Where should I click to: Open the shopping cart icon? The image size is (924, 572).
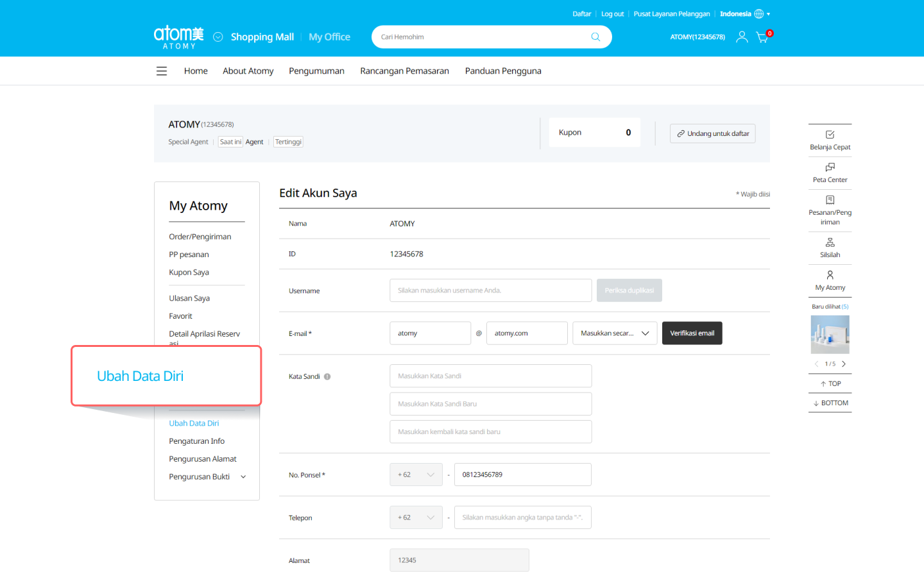tap(762, 37)
